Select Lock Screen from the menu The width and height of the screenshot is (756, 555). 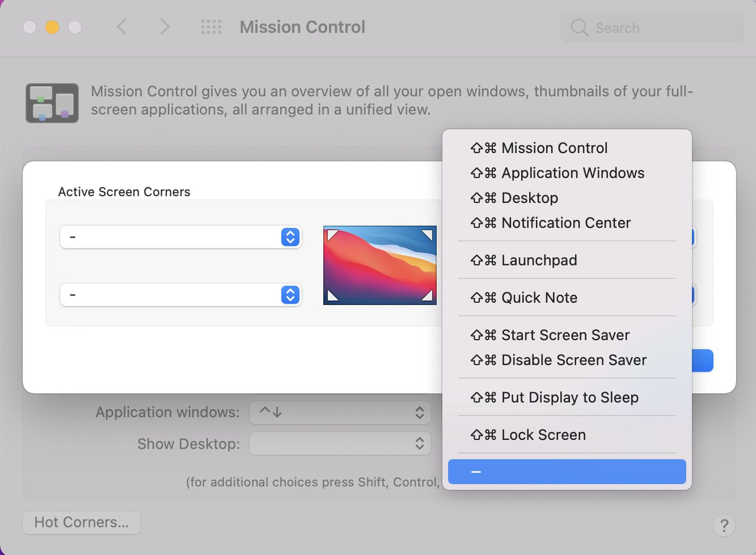(543, 435)
